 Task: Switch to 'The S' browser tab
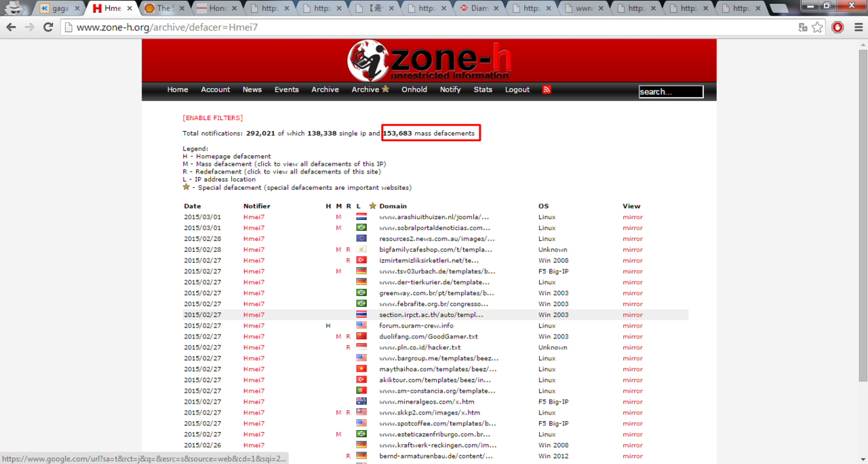coord(163,8)
